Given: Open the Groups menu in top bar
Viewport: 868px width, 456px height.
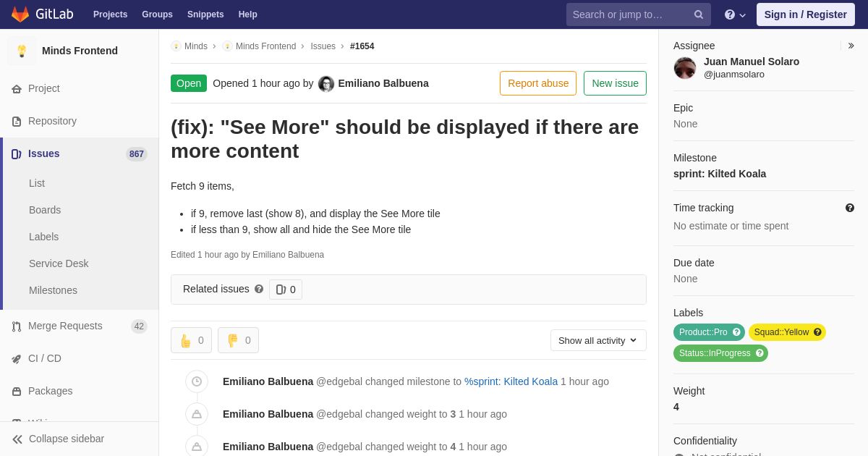Looking at the screenshot, I should tap(157, 14).
